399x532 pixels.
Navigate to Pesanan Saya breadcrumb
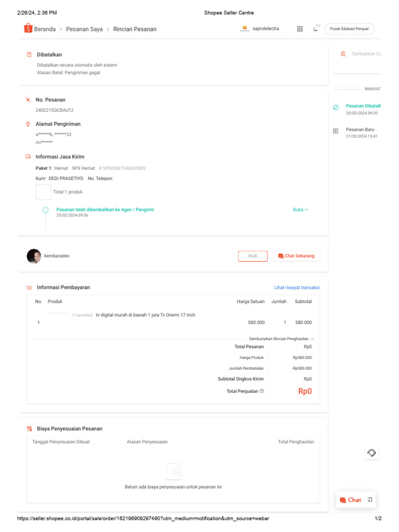(84, 29)
